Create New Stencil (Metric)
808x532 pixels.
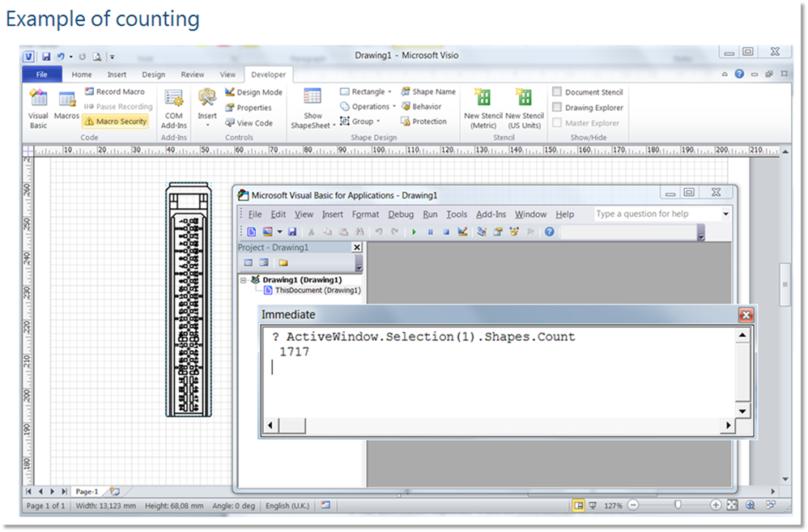pyautogui.click(x=483, y=109)
